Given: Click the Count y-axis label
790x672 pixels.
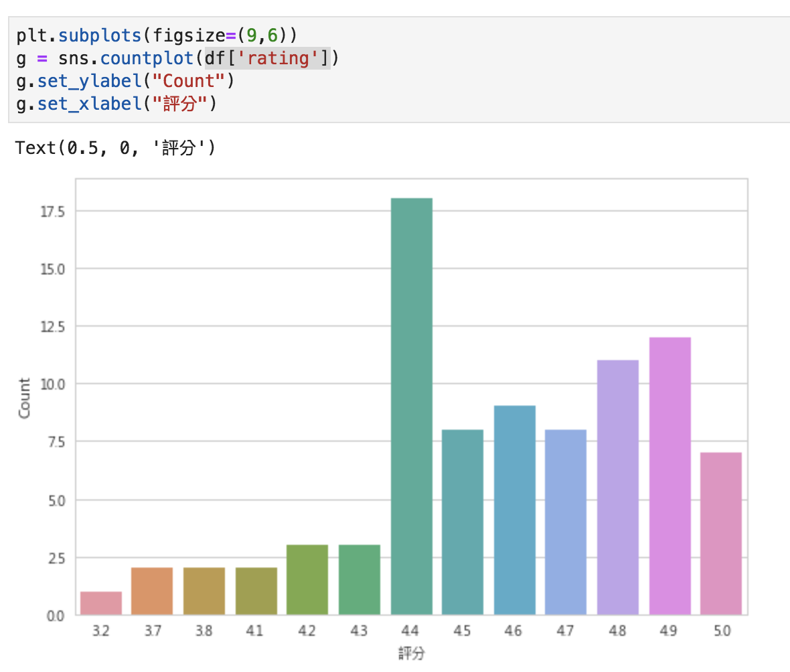Looking at the screenshot, I should [x=24, y=398].
